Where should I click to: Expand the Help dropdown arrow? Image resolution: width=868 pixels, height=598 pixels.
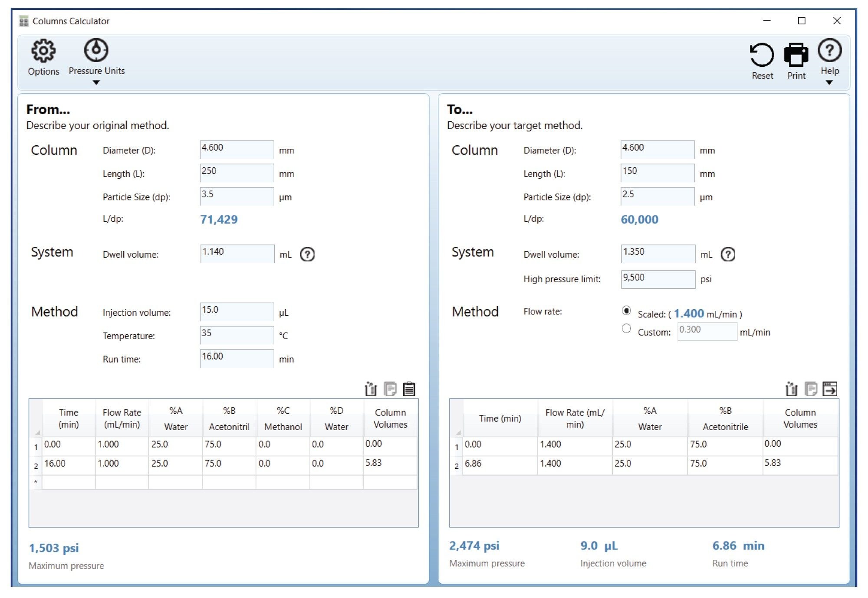tap(829, 82)
